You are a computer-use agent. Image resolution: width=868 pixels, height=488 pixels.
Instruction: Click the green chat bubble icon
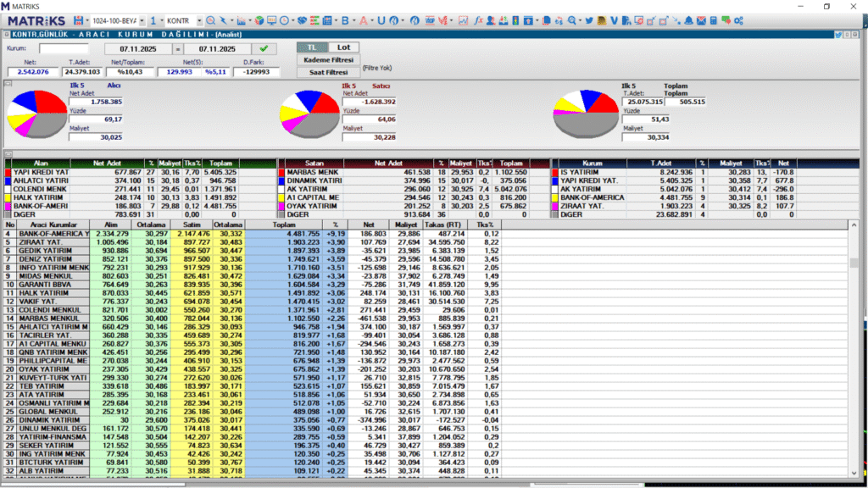tap(726, 20)
